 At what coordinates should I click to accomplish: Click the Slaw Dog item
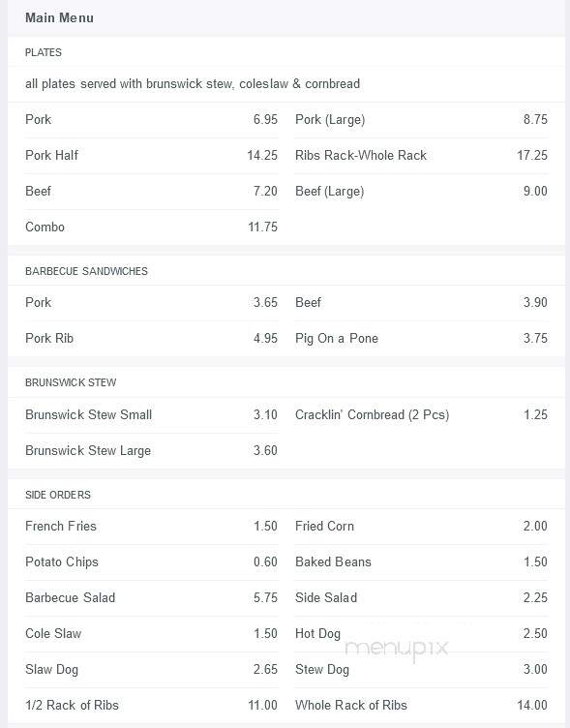151,670
